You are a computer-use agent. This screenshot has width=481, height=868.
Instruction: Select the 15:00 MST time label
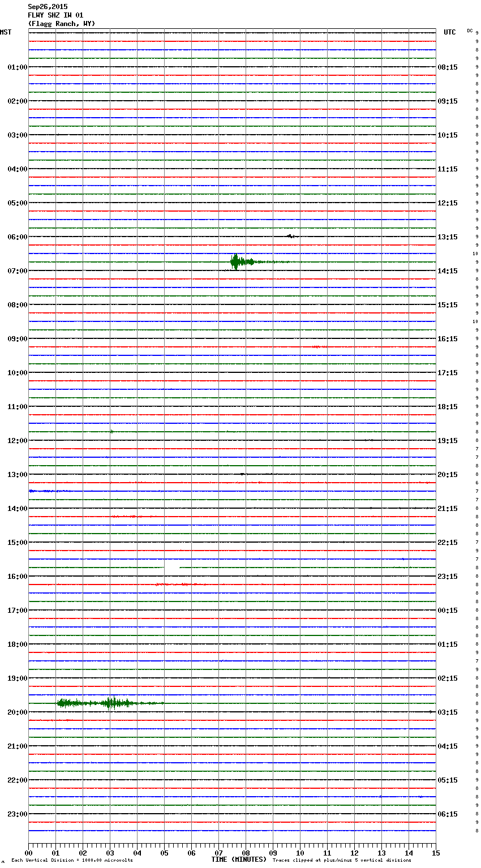(x=17, y=543)
